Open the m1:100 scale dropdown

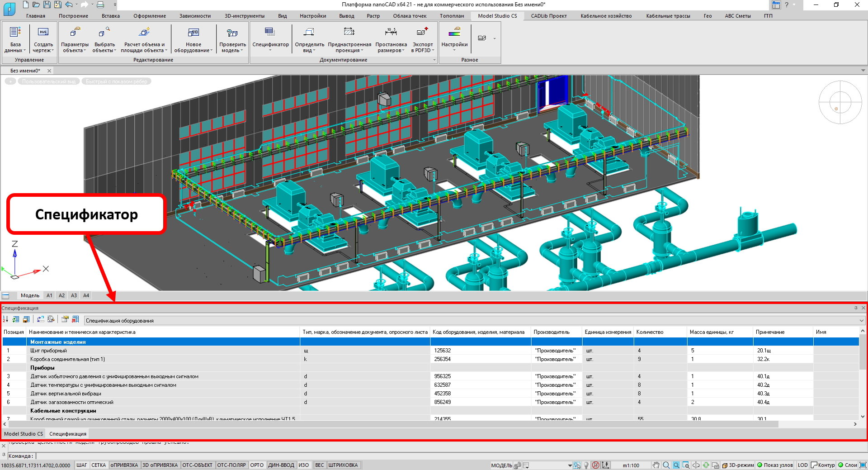point(631,465)
